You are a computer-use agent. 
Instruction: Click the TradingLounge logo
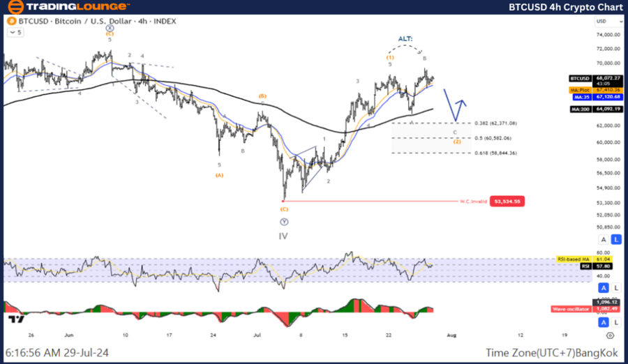pyautogui.click(x=68, y=7)
